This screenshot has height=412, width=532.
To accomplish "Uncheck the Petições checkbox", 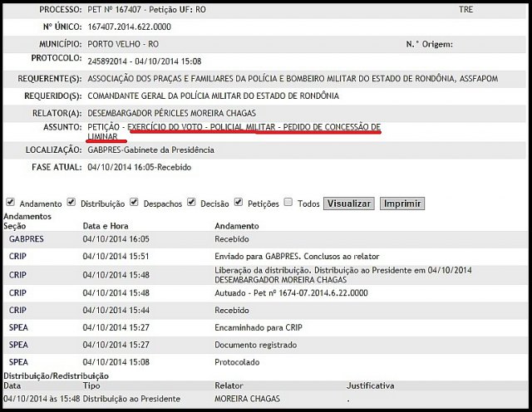I will point(239,202).
